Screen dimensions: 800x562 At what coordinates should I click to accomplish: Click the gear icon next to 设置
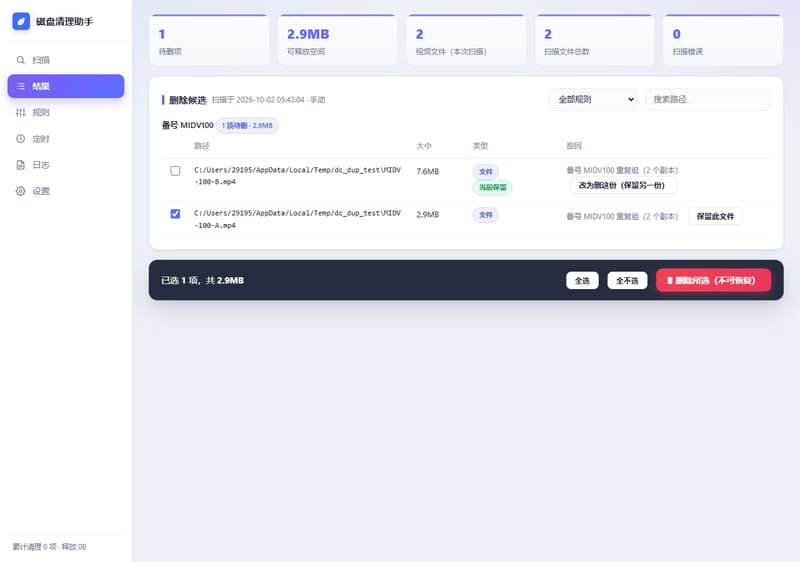point(20,191)
